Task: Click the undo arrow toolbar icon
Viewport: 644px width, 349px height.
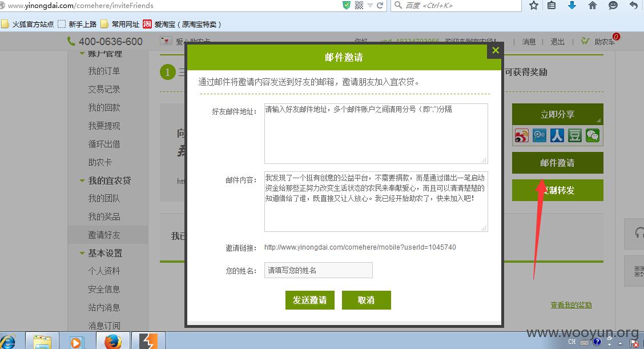Action: point(633,5)
